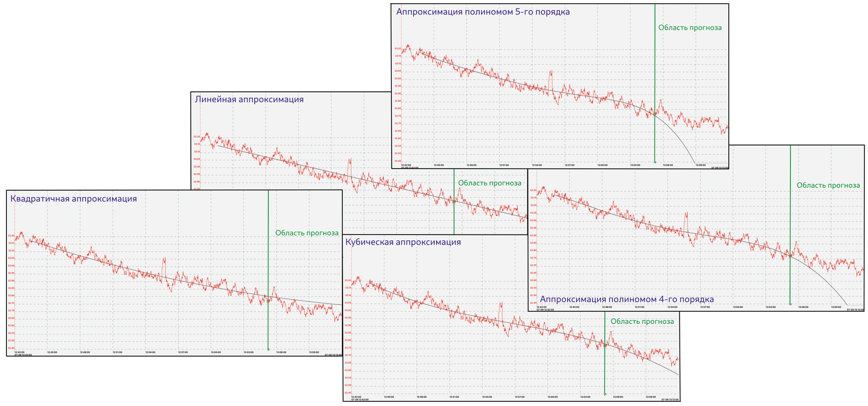Select "Область прогноза" in 5th-order polynomial chart

pos(690,28)
